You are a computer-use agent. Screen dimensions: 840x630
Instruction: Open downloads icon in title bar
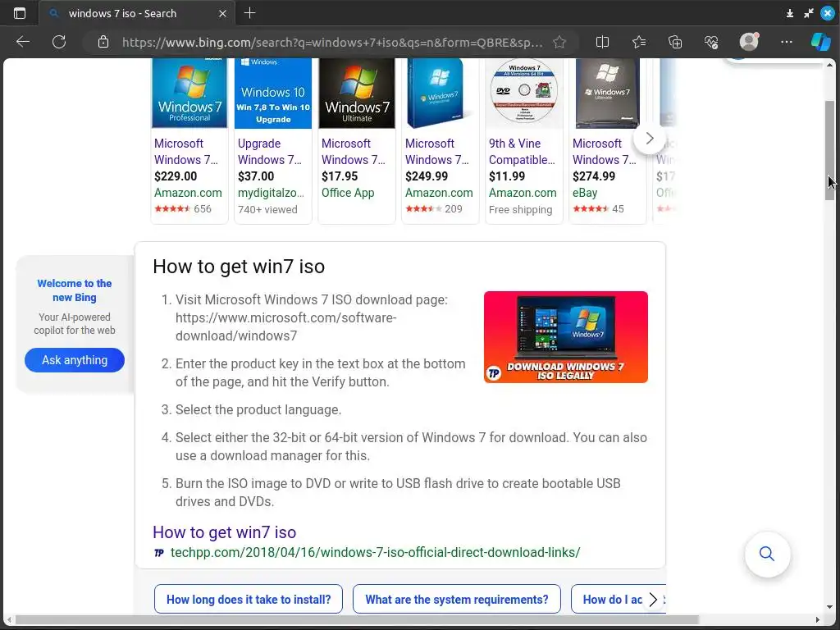790,13
